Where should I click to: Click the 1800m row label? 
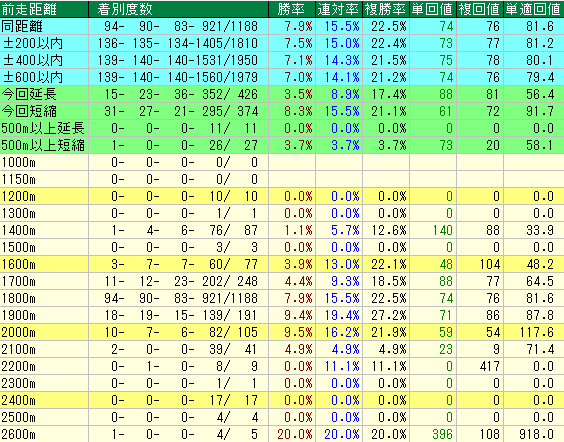[19, 299]
